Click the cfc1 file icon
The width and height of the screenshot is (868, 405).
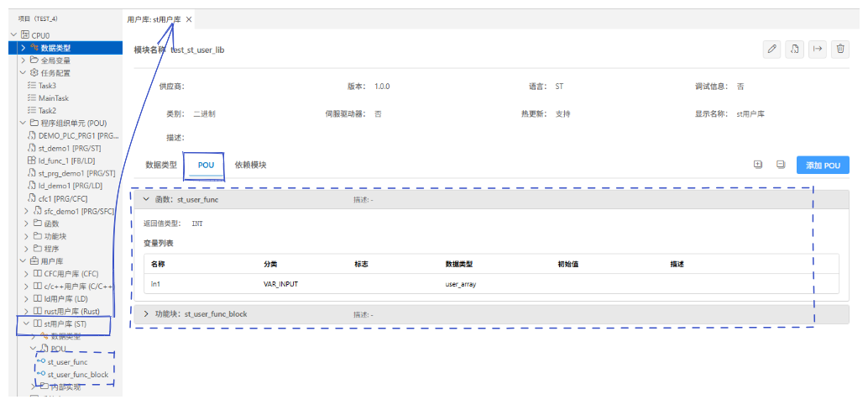tap(32, 198)
